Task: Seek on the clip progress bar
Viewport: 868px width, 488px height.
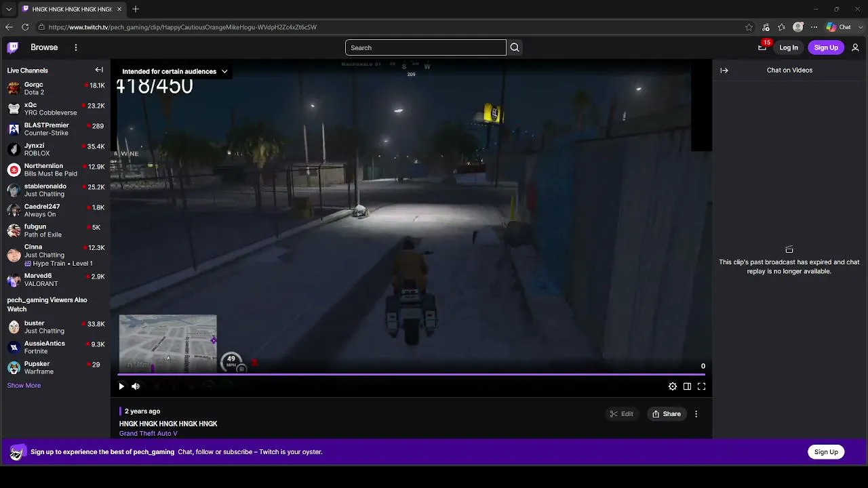Action: click(411, 373)
